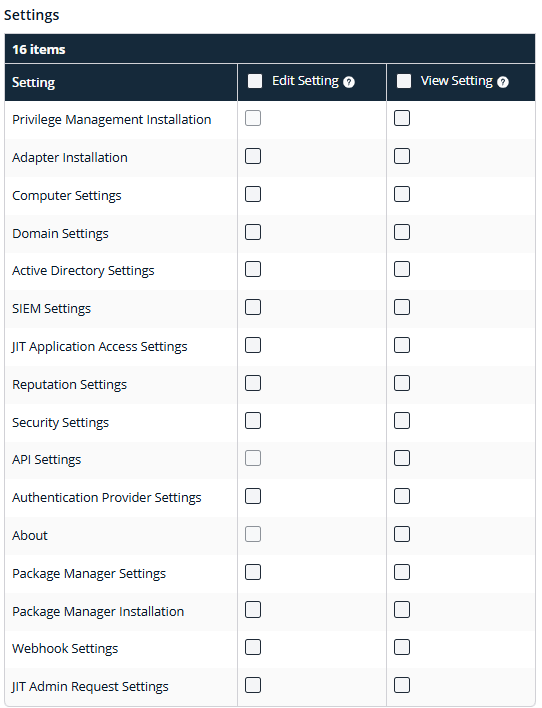The height and width of the screenshot is (708, 542).
Task: Check View Setting for About row
Action: [x=402, y=534]
